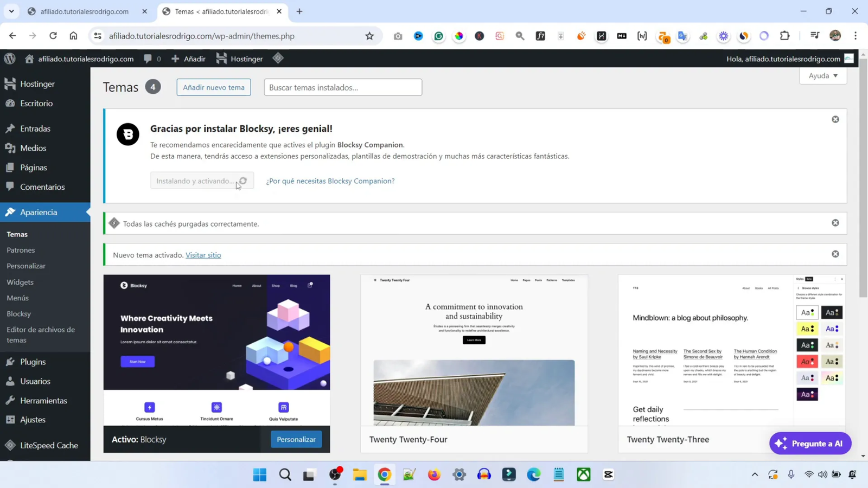Click Plugins in the admin sidebar
Viewport: 868px width, 488px height.
pyautogui.click(x=32, y=362)
